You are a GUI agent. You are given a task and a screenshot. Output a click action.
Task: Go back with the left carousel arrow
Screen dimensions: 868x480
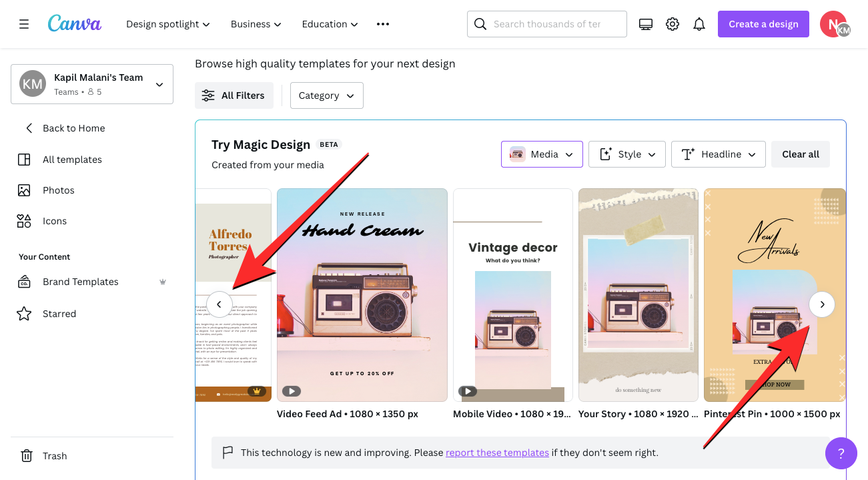219,304
